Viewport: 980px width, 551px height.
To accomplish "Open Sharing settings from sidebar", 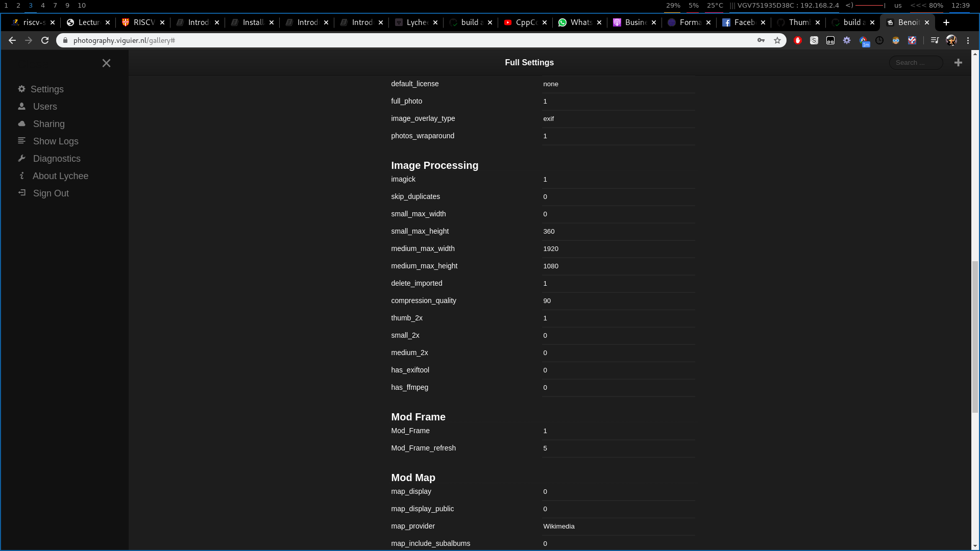I will 48,123.
